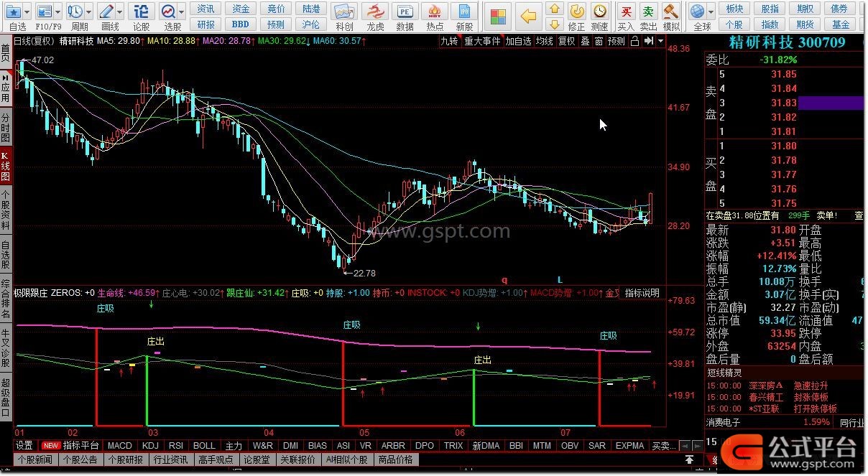Open 设置 settings on the indicator bar
The width and height of the screenshot is (868, 476).
(25, 446)
